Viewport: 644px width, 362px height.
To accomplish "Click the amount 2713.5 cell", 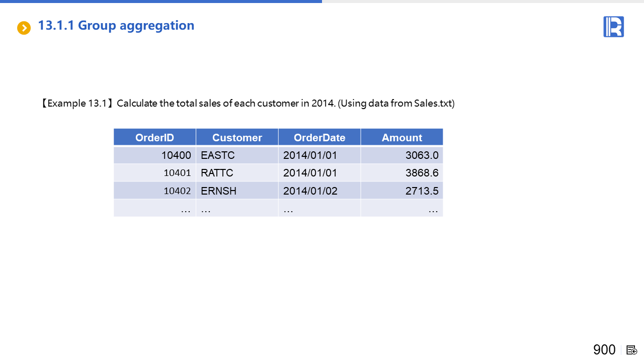I will coord(401,191).
